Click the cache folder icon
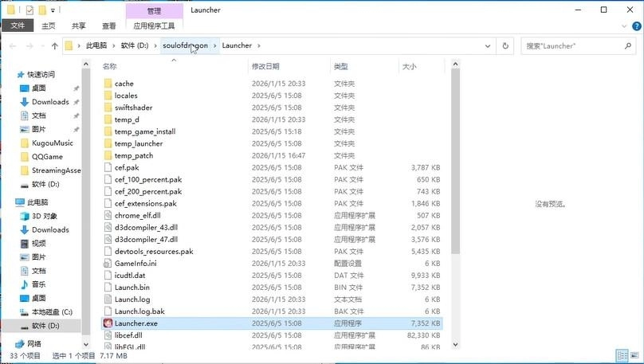The height and width of the screenshot is (364, 644). coord(108,84)
